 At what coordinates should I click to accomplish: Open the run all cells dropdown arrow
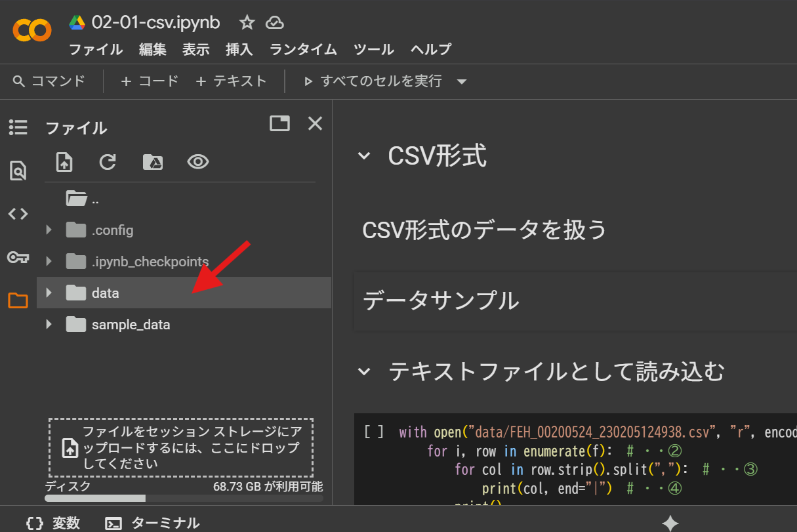tap(462, 82)
